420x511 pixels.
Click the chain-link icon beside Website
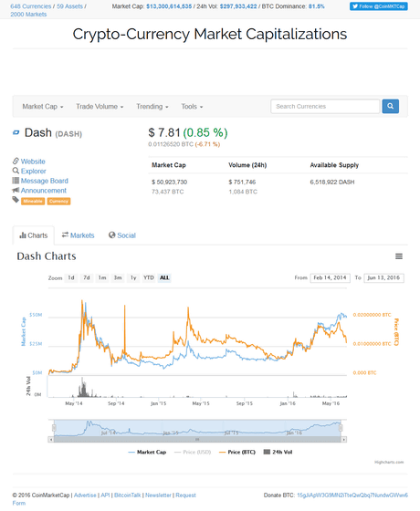[x=16, y=161]
